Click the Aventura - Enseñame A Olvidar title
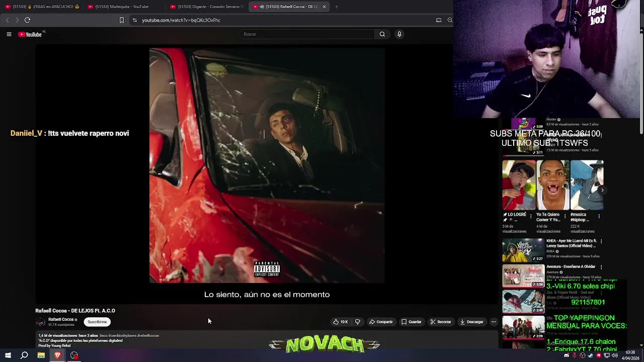 [571, 266]
